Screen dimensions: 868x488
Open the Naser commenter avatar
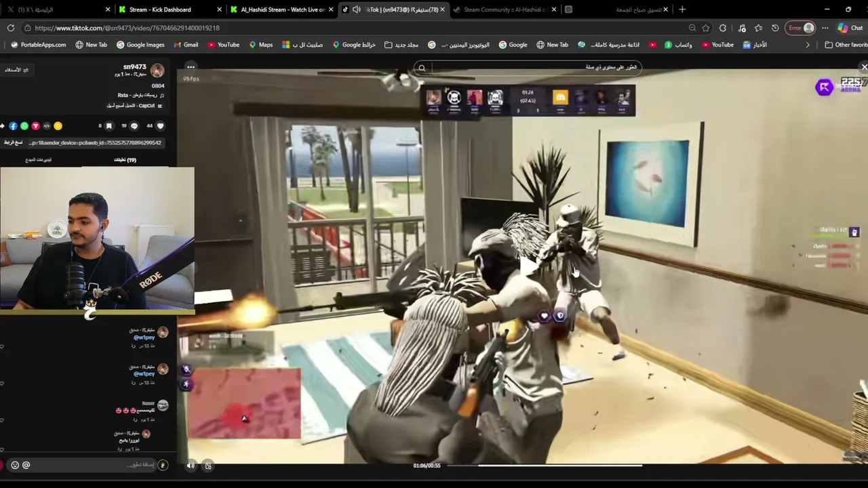163,405
